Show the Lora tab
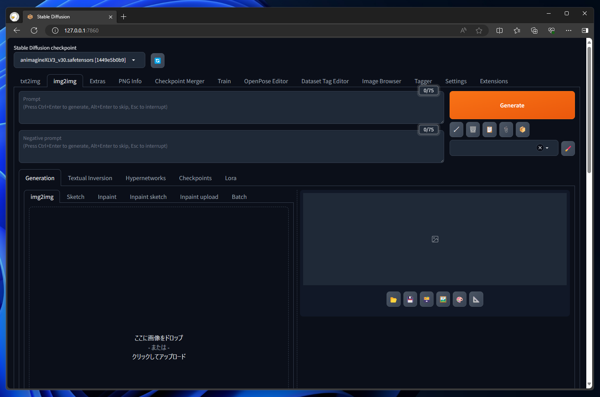 click(x=230, y=178)
